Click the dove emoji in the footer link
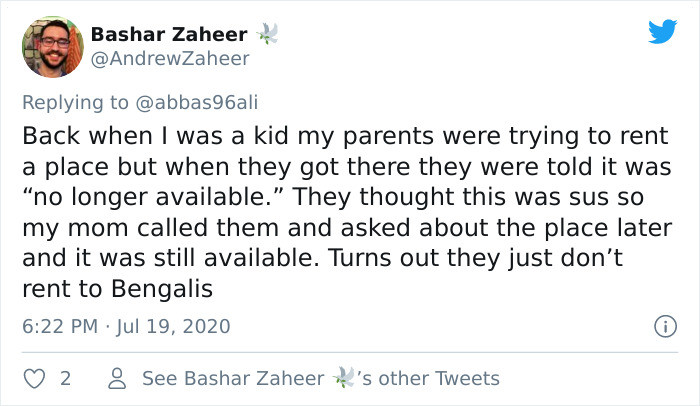 click(x=343, y=378)
